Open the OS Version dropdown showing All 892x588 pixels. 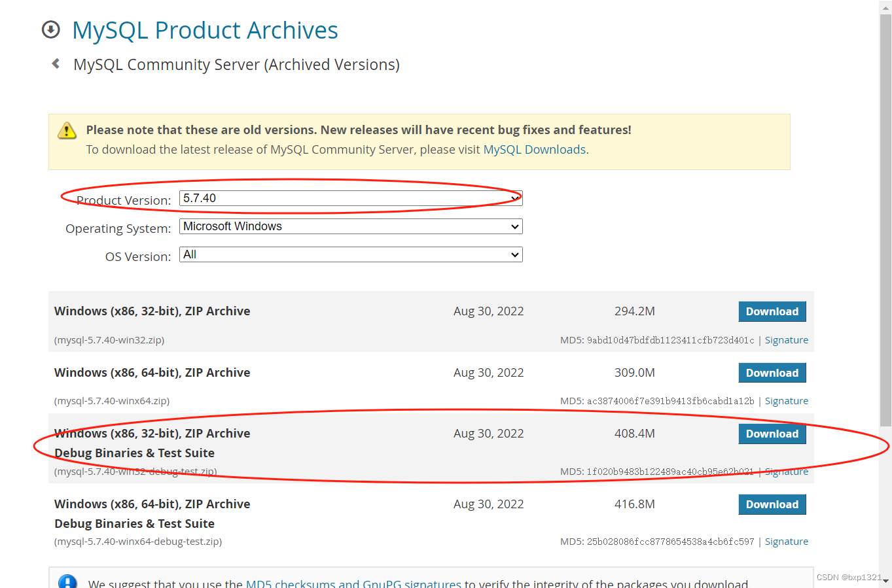click(x=351, y=254)
